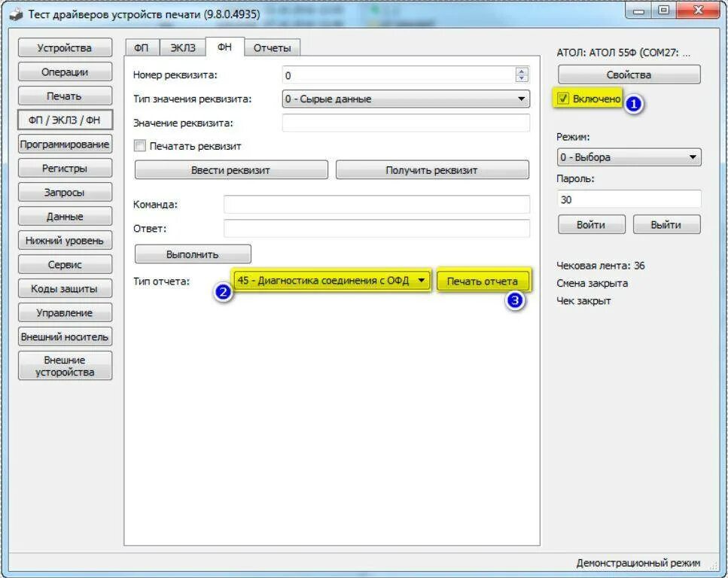Viewport: 728px width, 578px height.
Task: Click the Чековая лента: 36 status text
Action: pyautogui.click(x=601, y=266)
